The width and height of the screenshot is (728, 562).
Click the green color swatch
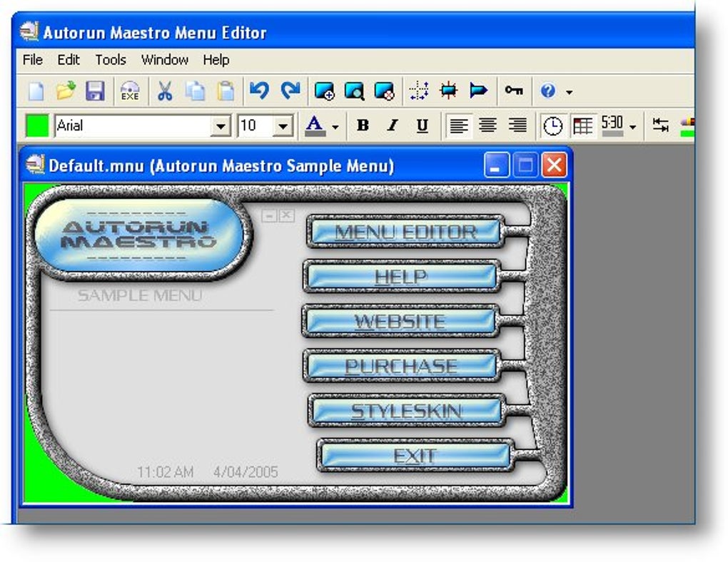37,126
